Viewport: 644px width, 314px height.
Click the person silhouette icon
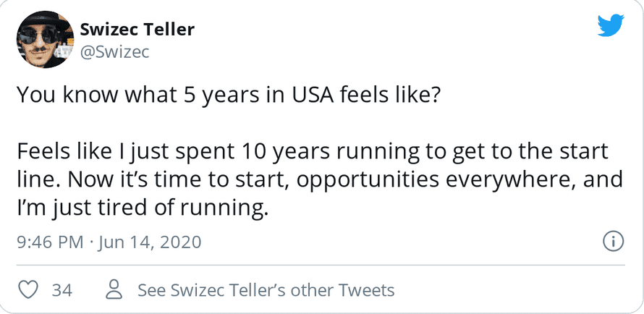[x=114, y=290]
